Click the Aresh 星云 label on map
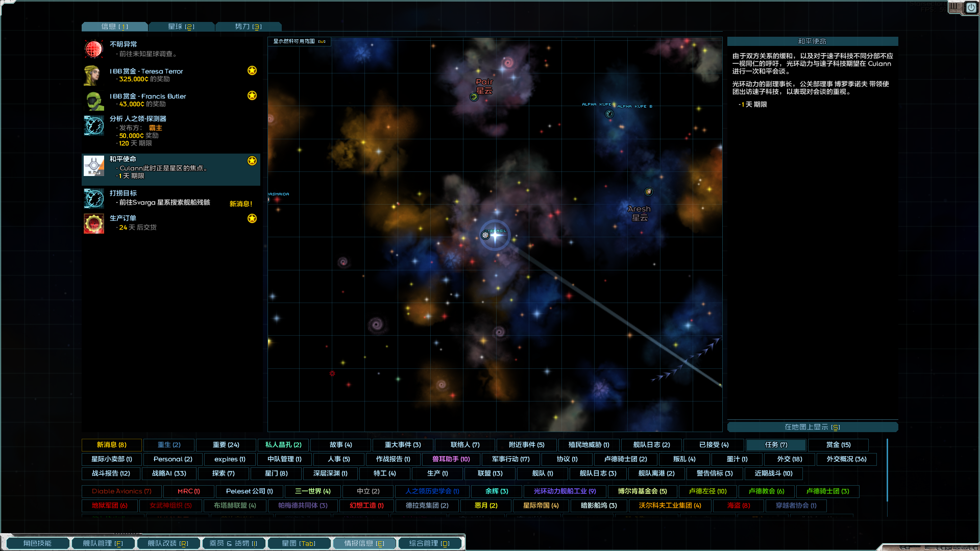This screenshot has width=980, height=551. click(639, 213)
